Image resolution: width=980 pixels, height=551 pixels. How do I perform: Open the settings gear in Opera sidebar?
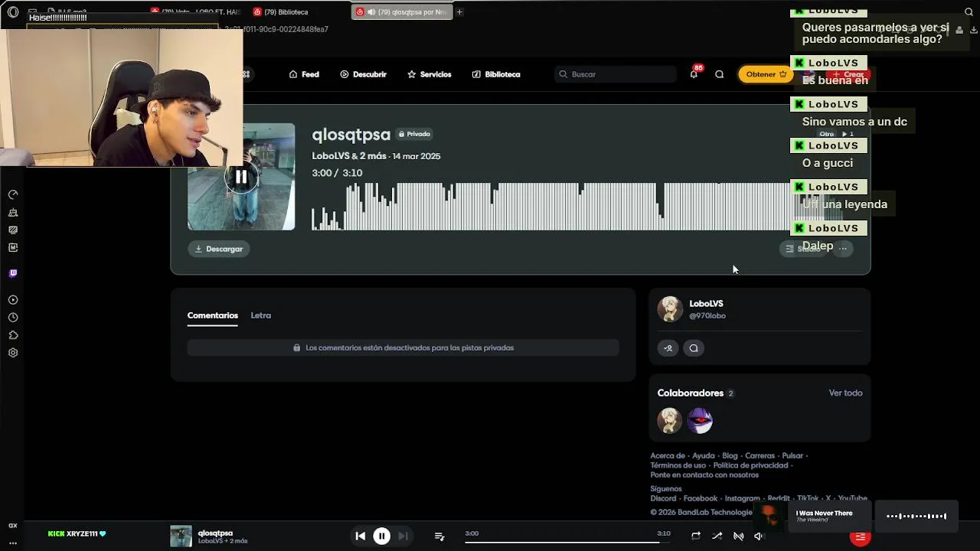coord(13,353)
